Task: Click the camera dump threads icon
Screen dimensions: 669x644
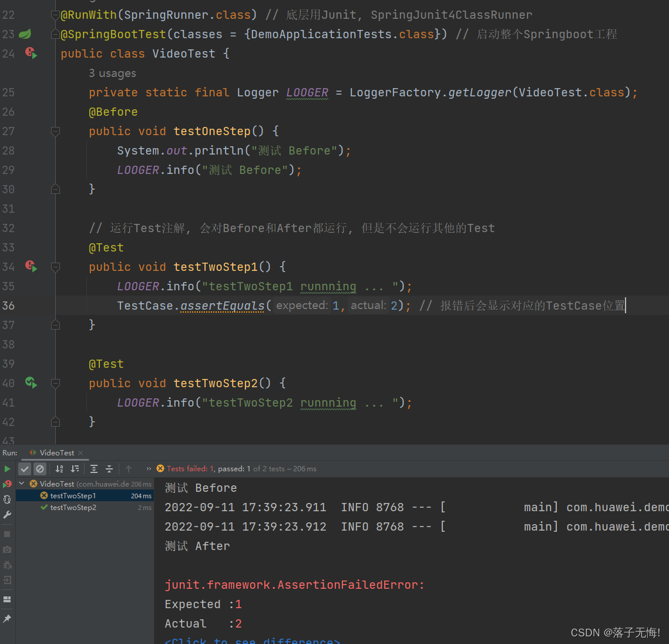Action: 7,549
